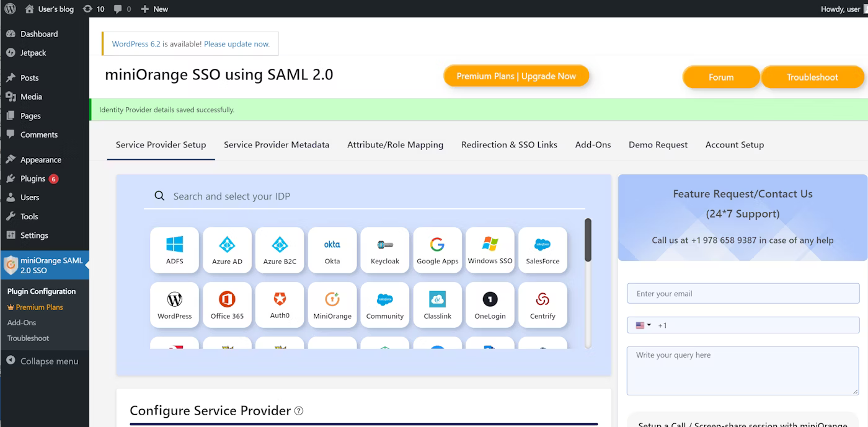Image resolution: width=868 pixels, height=427 pixels.
Task: Focus the Enter your email field
Action: [742, 294]
